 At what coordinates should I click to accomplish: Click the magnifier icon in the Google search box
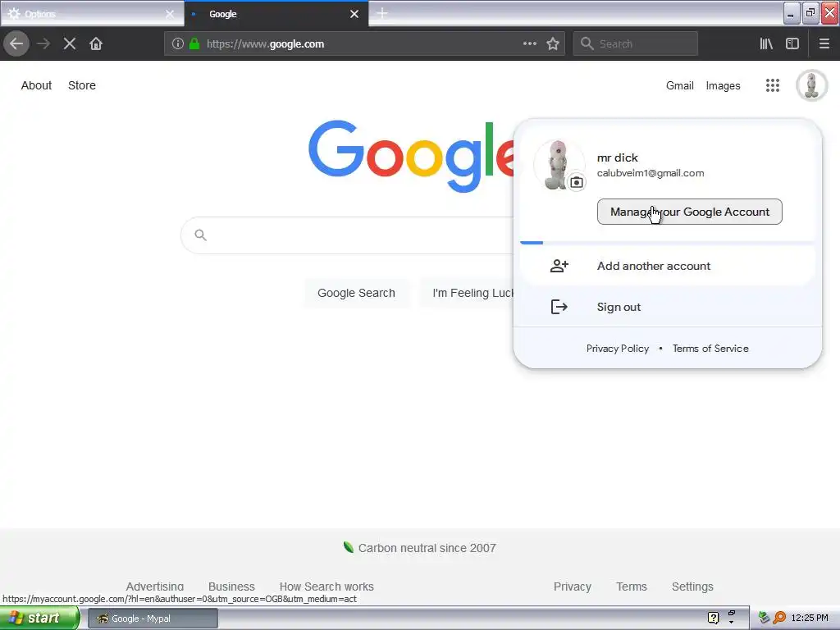(x=201, y=235)
